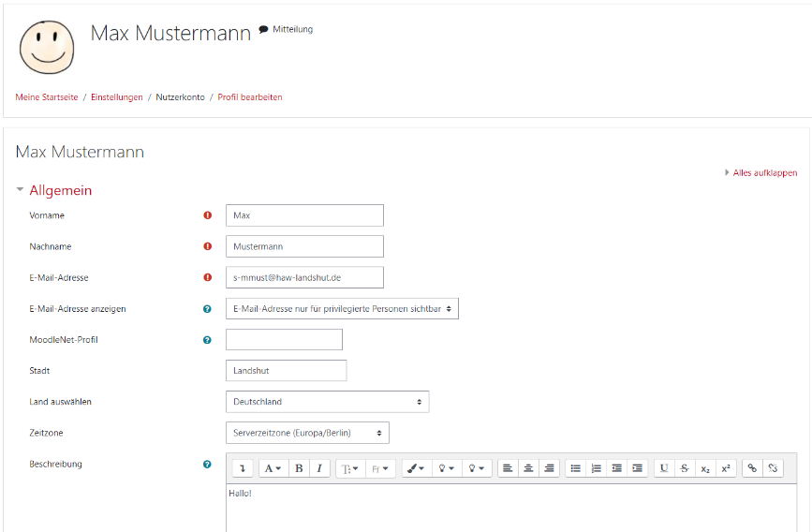Create a numbered list in the editor
The image size is (812, 532).
597,468
